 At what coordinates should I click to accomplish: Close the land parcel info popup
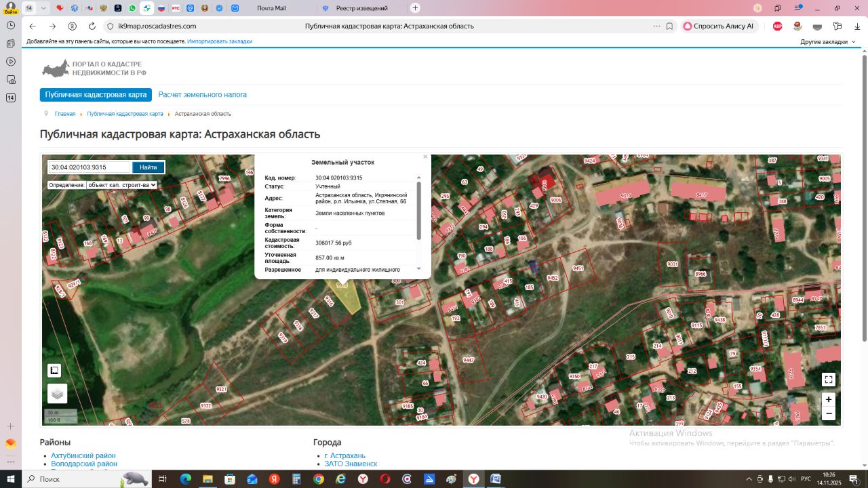(425, 157)
